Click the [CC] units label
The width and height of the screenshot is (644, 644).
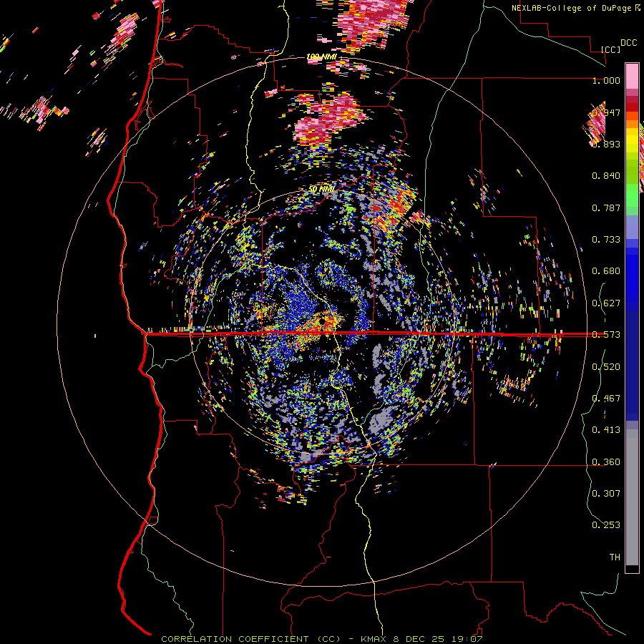click(x=610, y=49)
